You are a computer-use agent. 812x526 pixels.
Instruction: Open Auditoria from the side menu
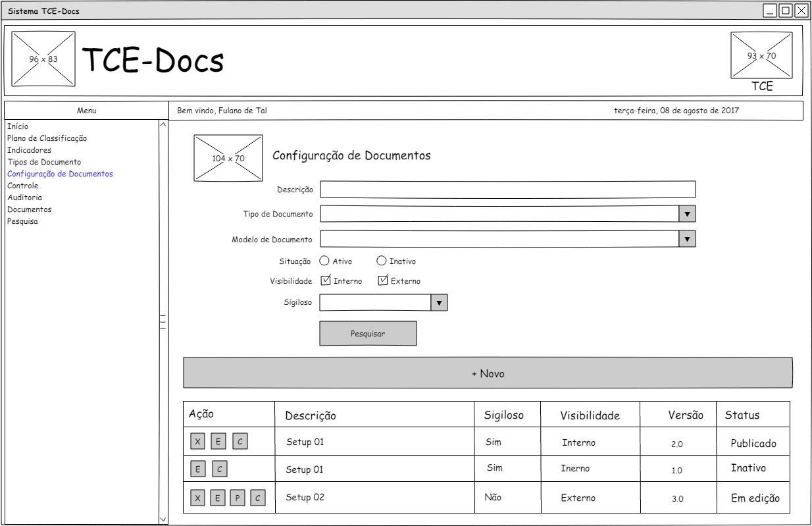pos(24,197)
